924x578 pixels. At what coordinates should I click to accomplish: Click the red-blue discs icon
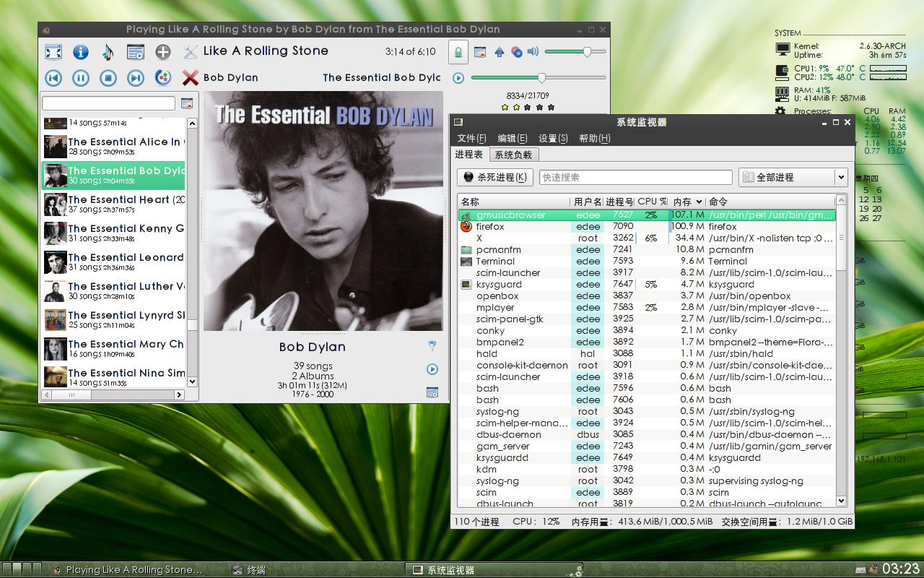516,52
